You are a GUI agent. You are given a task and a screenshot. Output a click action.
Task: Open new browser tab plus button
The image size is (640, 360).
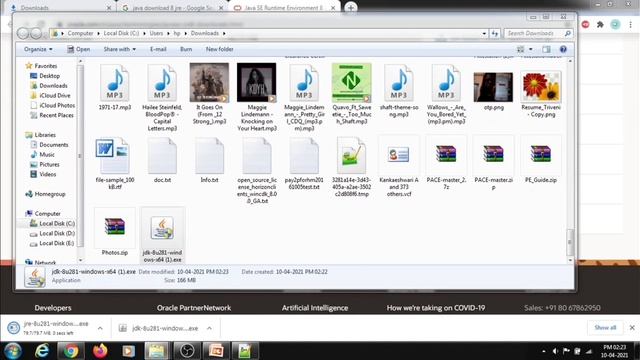[x=351, y=7]
